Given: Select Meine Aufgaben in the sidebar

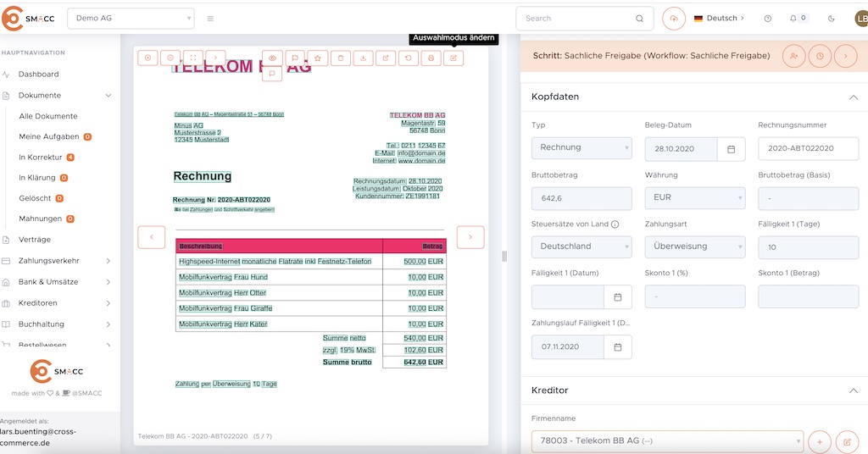Looking at the screenshot, I should (49, 136).
